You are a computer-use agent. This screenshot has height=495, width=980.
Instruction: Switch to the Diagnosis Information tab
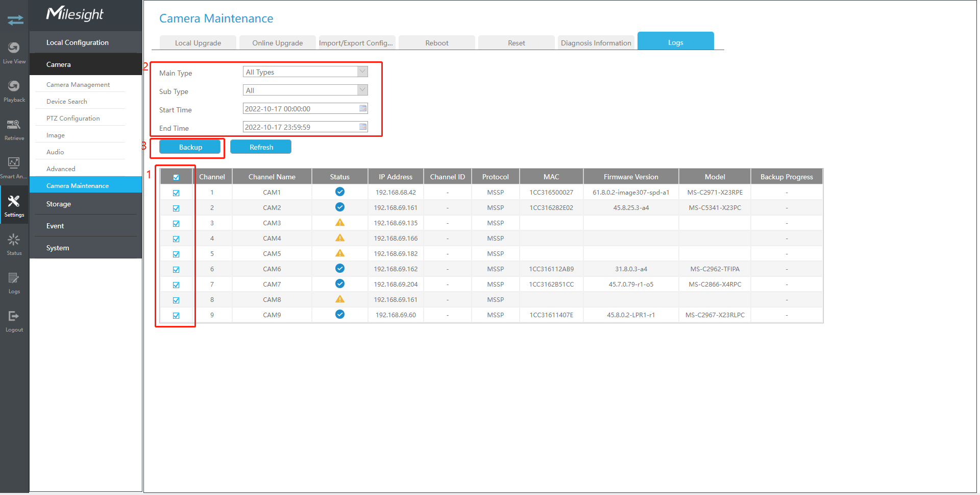click(x=596, y=43)
